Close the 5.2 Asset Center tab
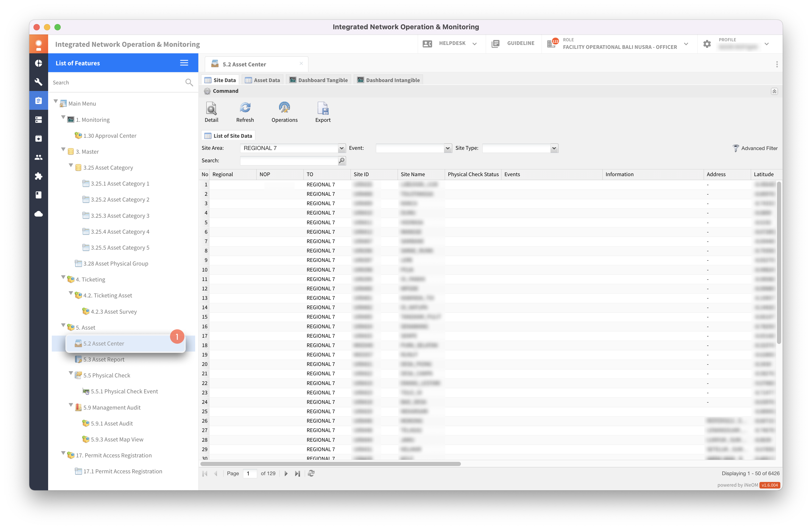Image resolution: width=812 pixels, height=529 pixels. pos(301,64)
